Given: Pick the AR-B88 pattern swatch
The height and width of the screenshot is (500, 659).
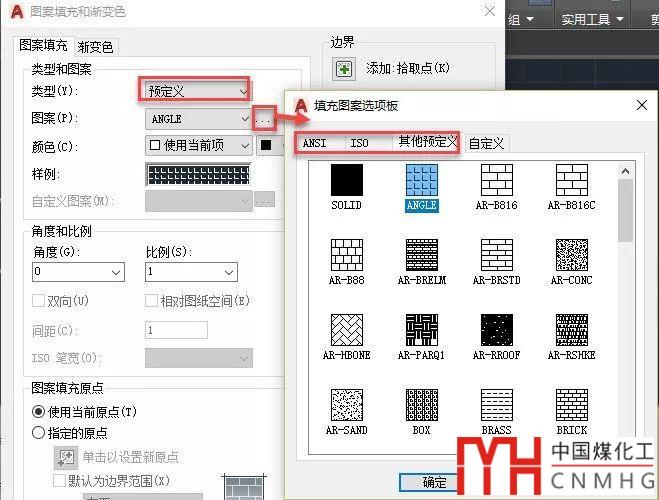Looking at the screenshot, I should [347, 255].
